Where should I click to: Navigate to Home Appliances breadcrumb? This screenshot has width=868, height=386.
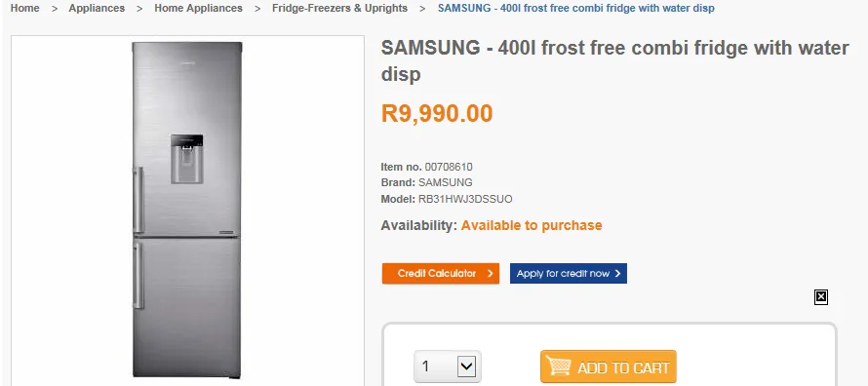198,9
